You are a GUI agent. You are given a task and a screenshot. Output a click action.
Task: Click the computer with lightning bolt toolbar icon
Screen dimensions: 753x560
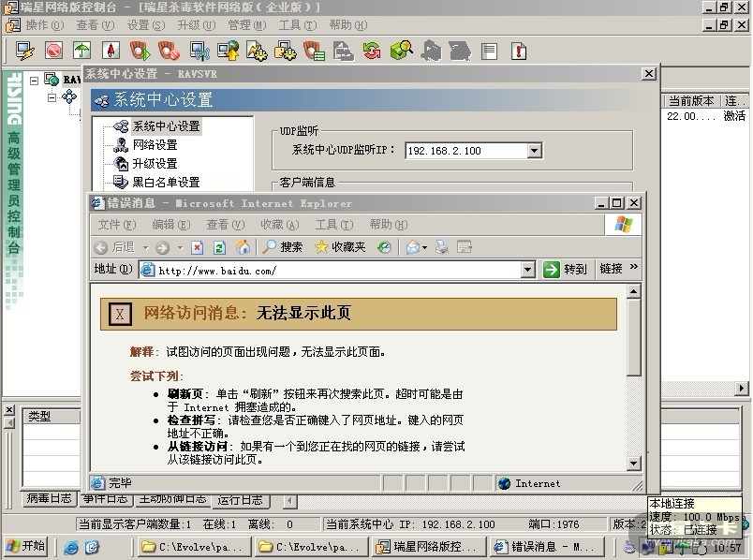[25, 51]
